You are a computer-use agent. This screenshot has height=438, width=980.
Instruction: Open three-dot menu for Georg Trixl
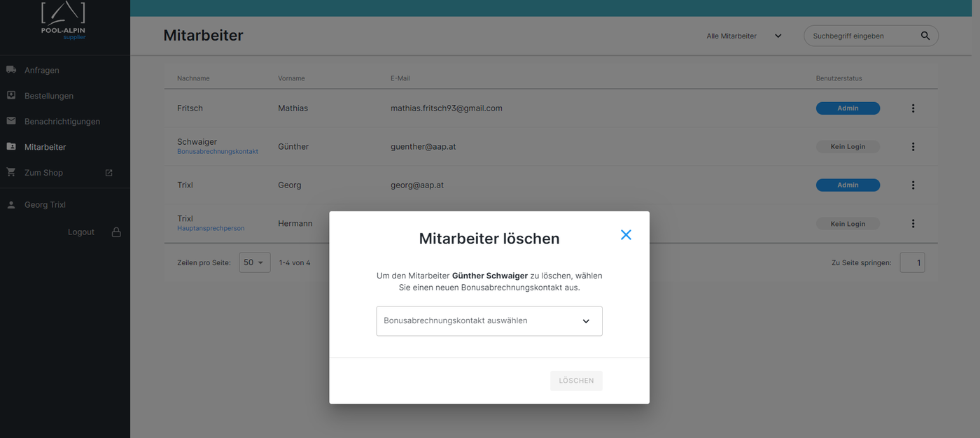tap(913, 185)
